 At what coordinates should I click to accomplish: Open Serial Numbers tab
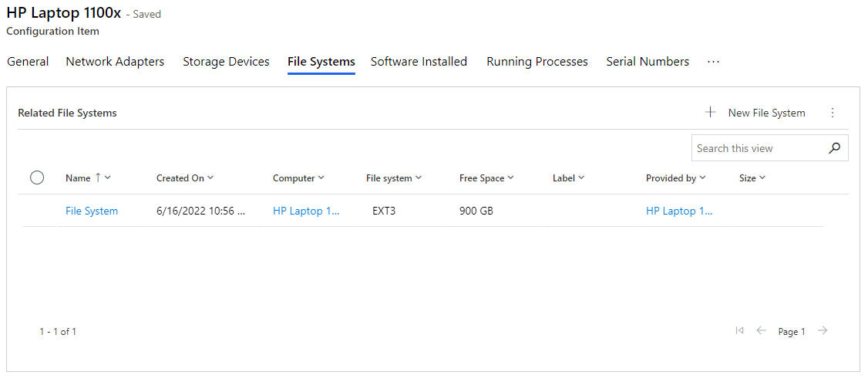[x=648, y=62]
